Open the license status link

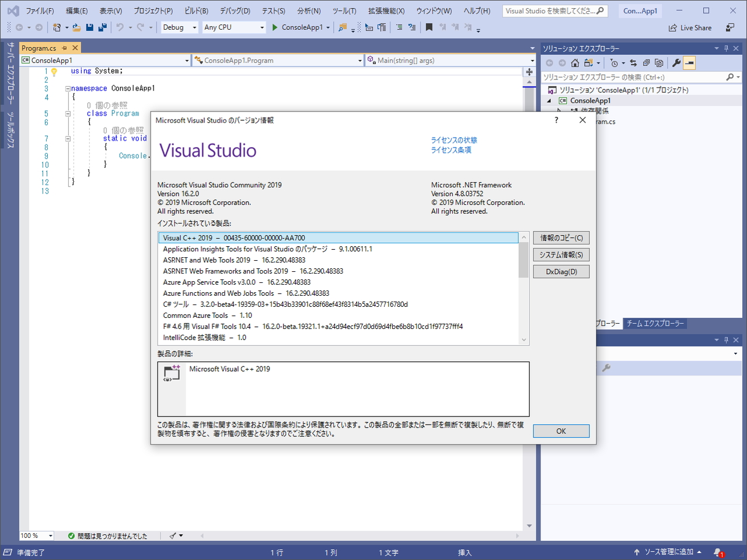pyautogui.click(x=454, y=140)
